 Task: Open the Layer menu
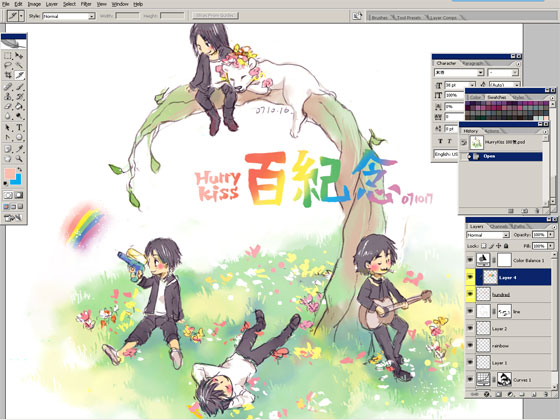click(52, 4)
